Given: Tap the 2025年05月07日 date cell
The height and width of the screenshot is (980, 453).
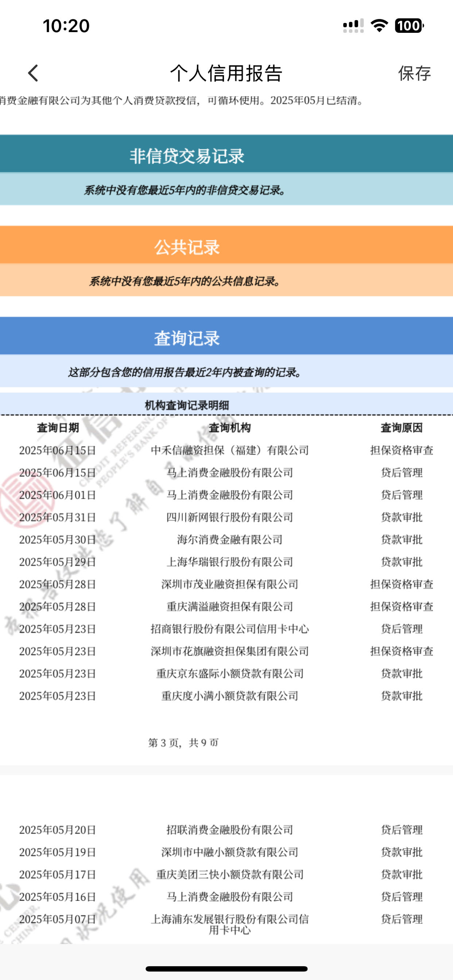Looking at the screenshot, I should 58,919.
